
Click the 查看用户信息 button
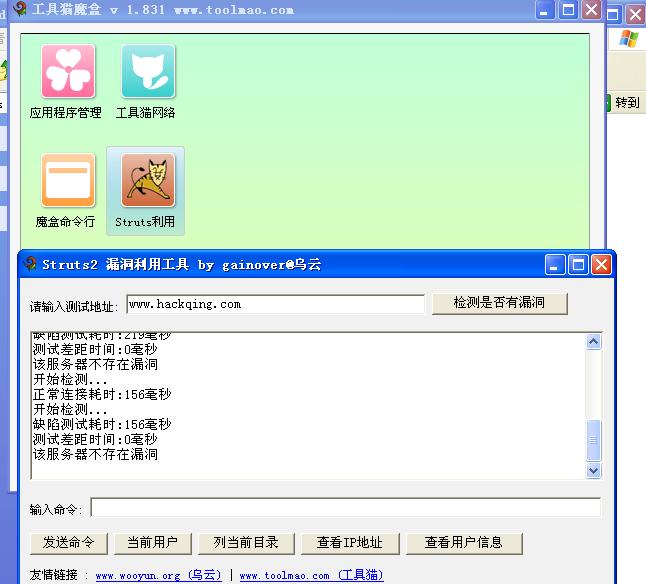click(463, 543)
